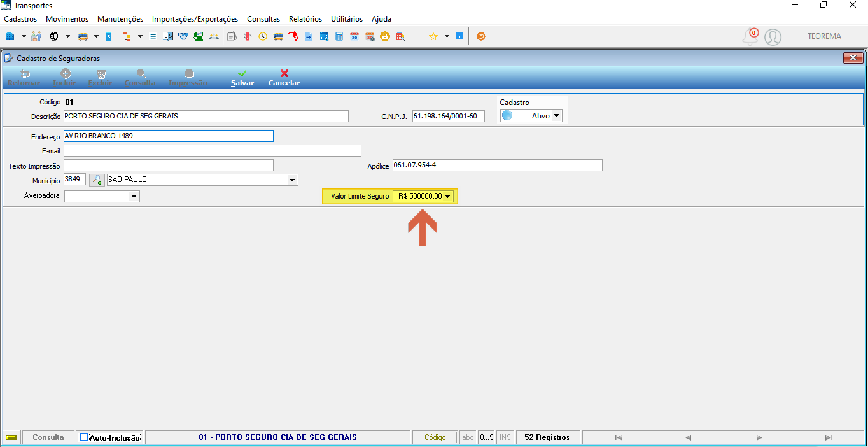The width and height of the screenshot is (868, 447).
Task: Click the red pocket knife icon
Action: point(248,36)
